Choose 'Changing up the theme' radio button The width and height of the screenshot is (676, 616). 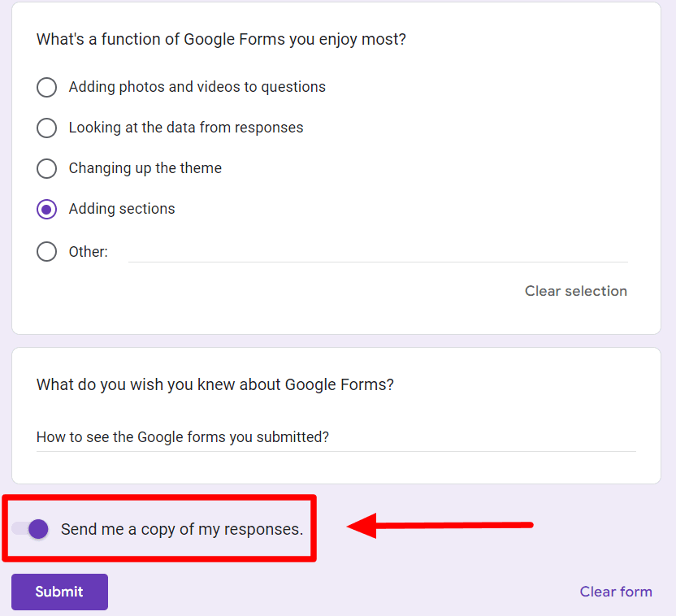point(46,168)
